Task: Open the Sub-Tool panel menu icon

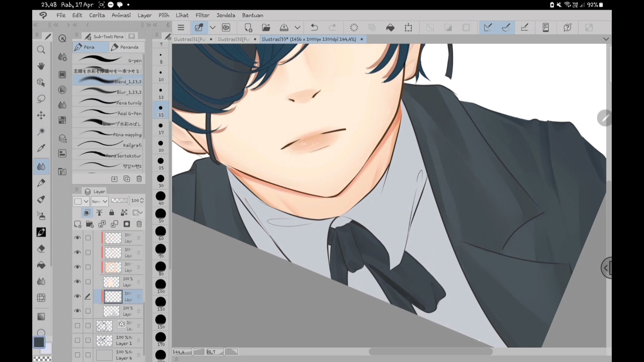Action: (x=76, y=35)
